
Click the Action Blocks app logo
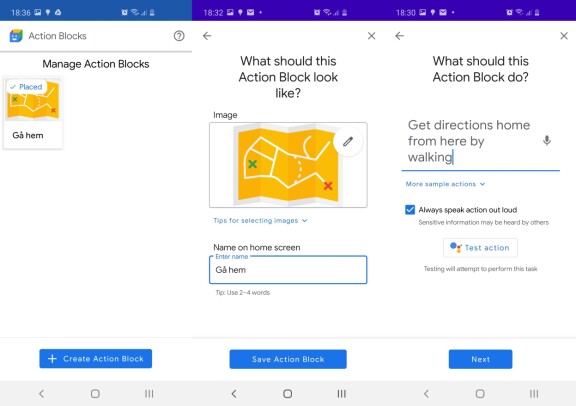point(16,36)
